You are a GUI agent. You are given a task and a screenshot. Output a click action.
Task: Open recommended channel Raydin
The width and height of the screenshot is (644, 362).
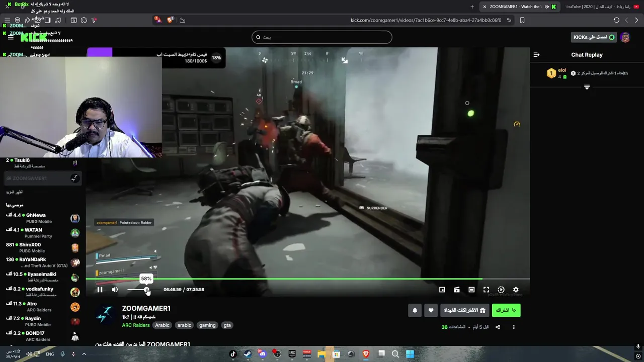pos(43,321)
